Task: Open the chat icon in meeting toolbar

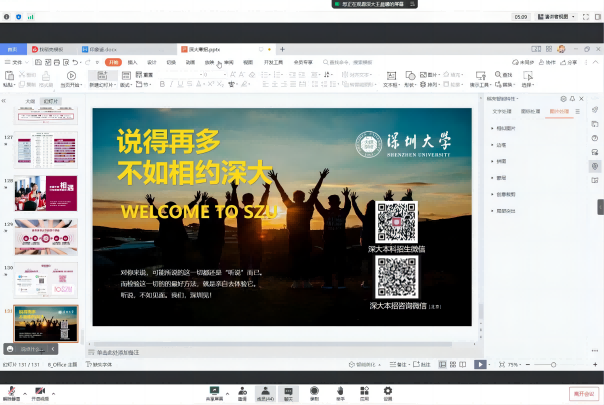Action: pos(289,390)
